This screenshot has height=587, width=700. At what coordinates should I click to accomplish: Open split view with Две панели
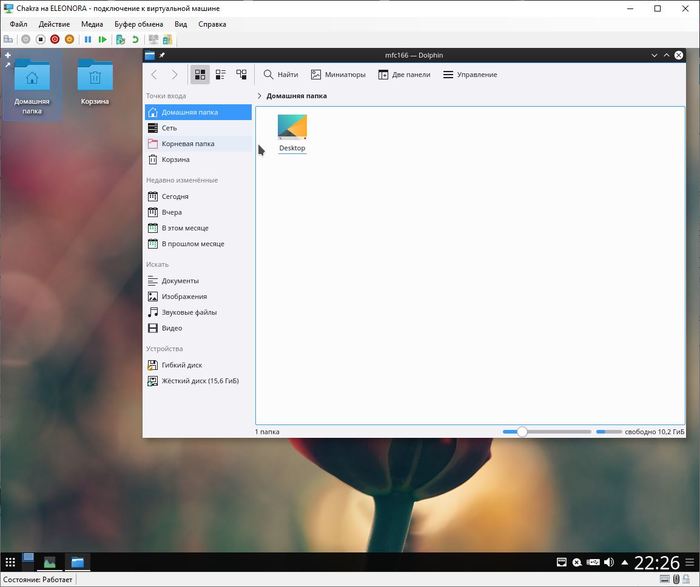[x=404, y=74]
